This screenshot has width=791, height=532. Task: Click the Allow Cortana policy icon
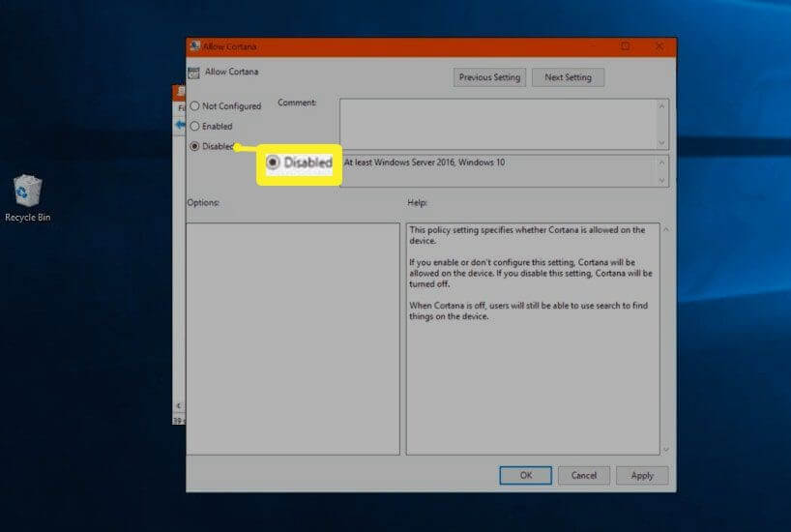[x=193, y=73]
